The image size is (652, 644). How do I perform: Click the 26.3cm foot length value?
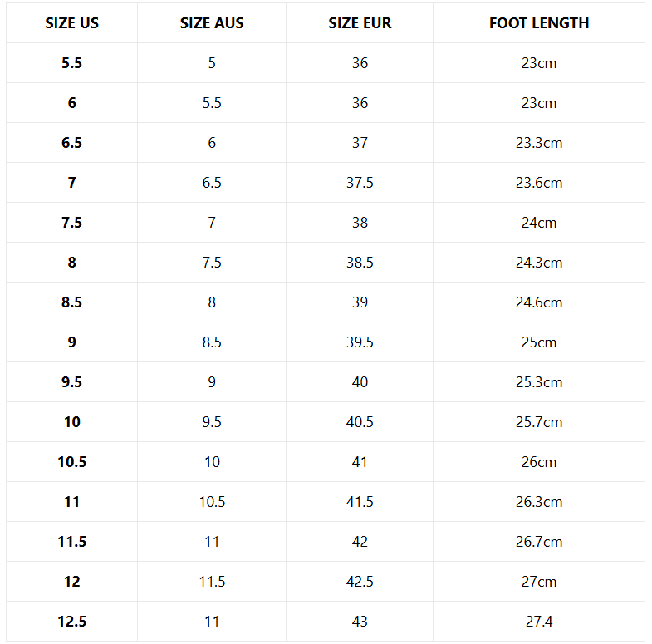coord(539,502)
